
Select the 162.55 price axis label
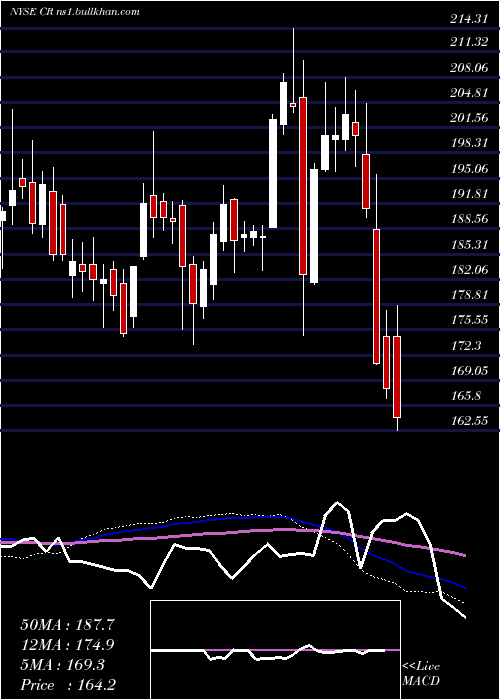467,421
